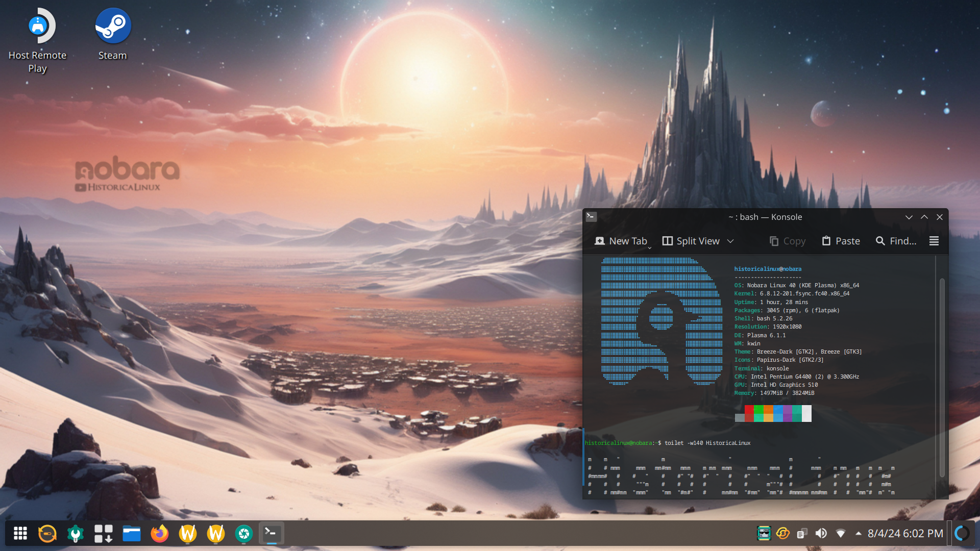980x551 pixels.
Task: Click the Konsole vertical scrollbar
Action: (x=942, y=378)
